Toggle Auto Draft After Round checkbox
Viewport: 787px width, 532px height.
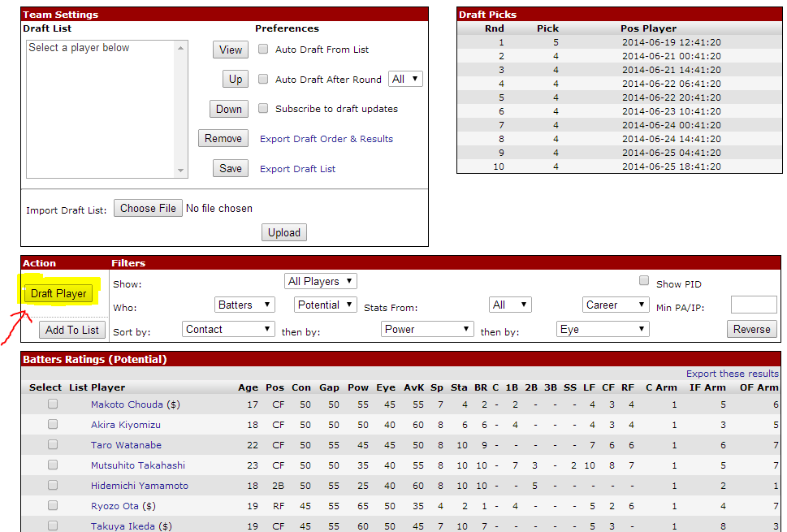tap(263, 79)
